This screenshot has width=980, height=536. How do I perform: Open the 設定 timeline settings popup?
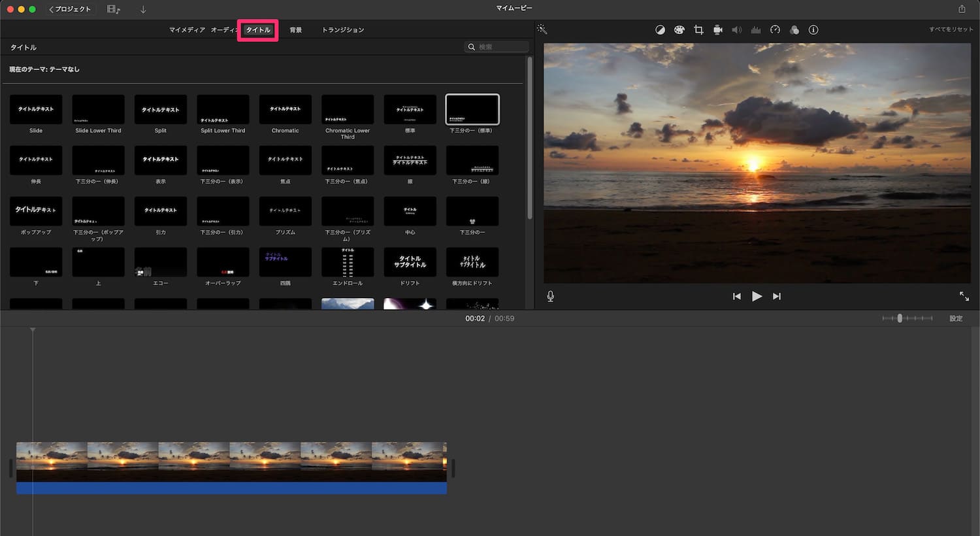pos(956,318)
